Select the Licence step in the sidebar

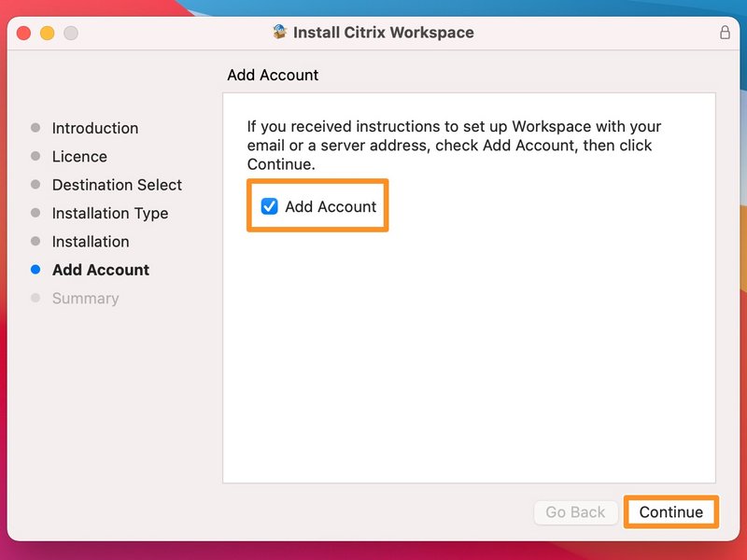[x=79, y=156]
